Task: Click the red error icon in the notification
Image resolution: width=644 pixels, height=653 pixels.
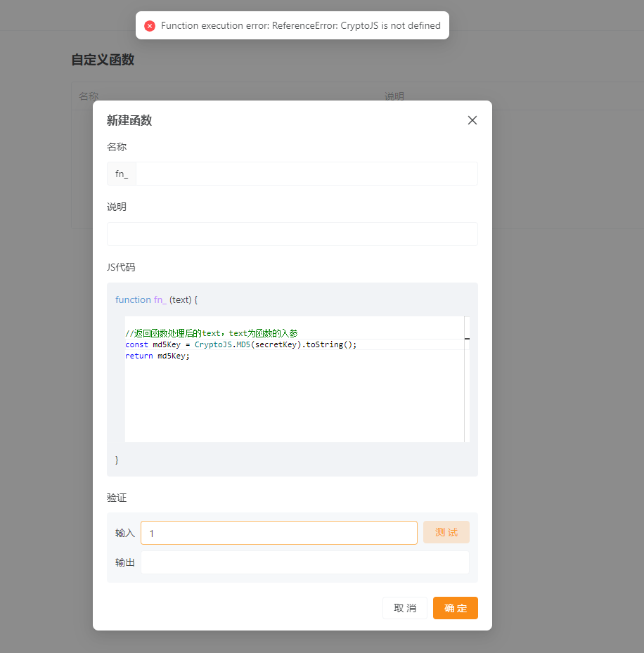Action: click(150, 26)
